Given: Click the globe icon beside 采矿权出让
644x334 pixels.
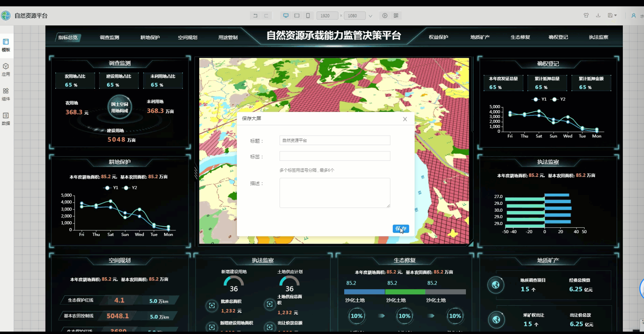Looking at the screenshot, I should coord(496,320).
